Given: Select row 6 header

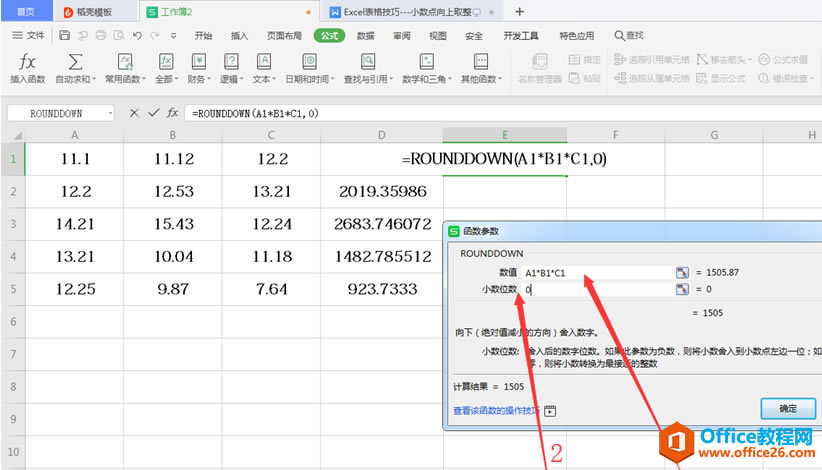Looking at the screenshot, I should point(13,322).
